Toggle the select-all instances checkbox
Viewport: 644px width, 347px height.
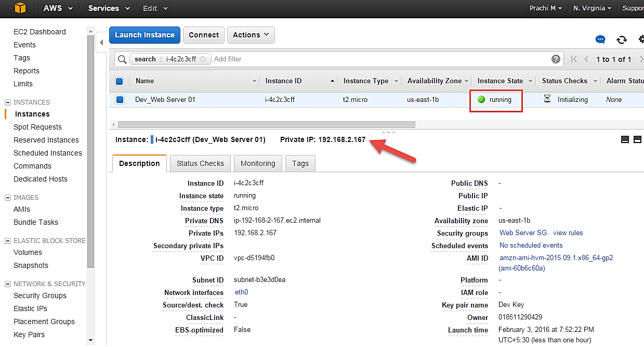[120, 81]
